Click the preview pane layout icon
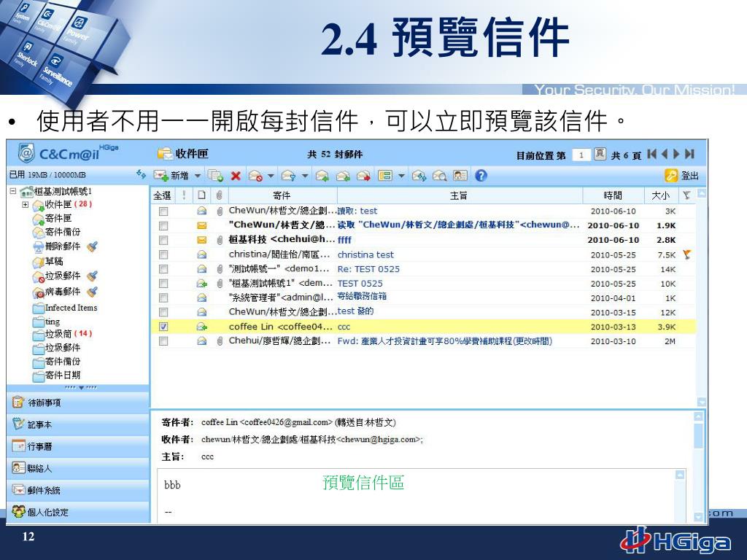Image resolution: width=747 pixels, height=560 pixels. click(x=385, y=176)
